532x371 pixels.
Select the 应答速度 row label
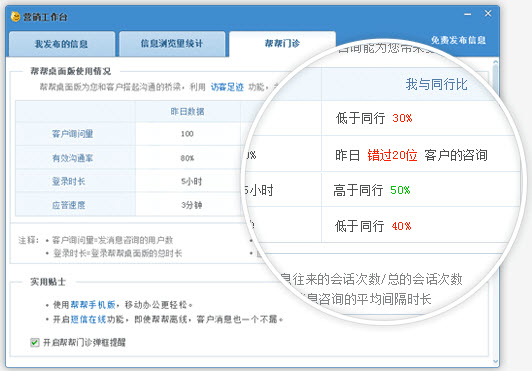coord(68,205)
